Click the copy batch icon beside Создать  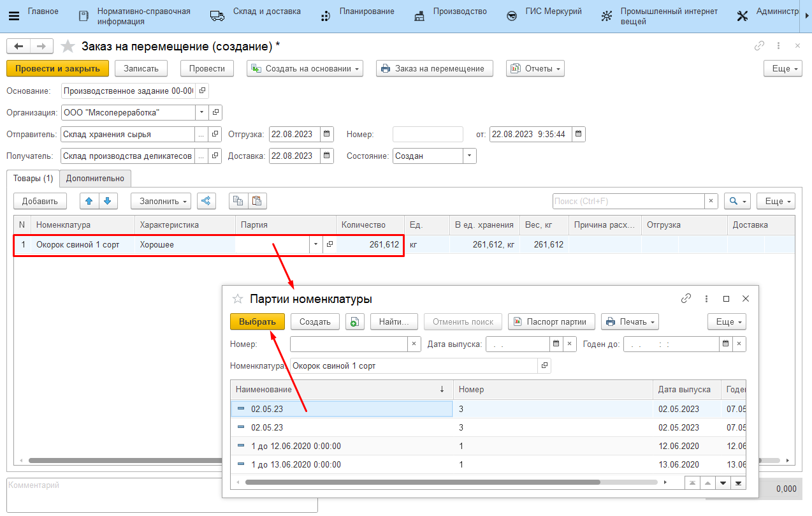coord(355,322)
